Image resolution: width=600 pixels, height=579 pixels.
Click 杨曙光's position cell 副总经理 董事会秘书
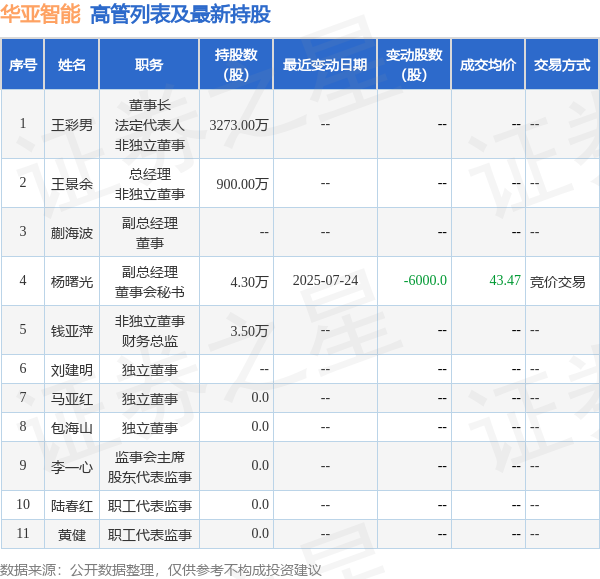pyautogui.click(x=150, y=282)
